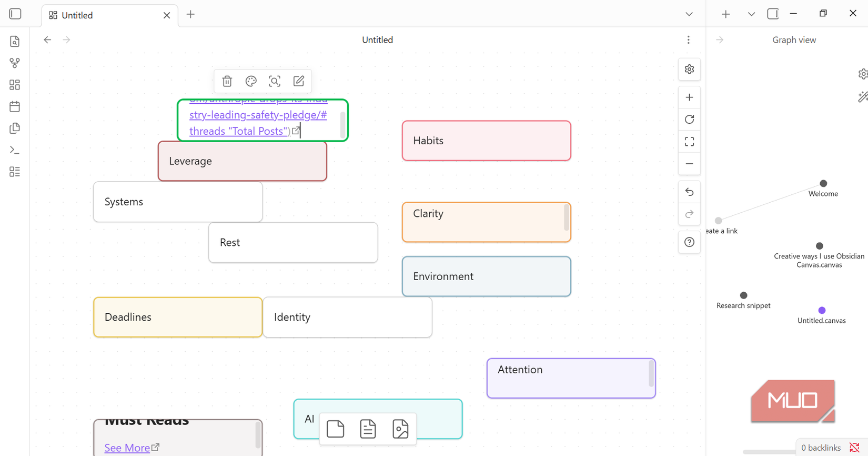Open the See More link
The image size is (868, 456).
tap(127, 448)
